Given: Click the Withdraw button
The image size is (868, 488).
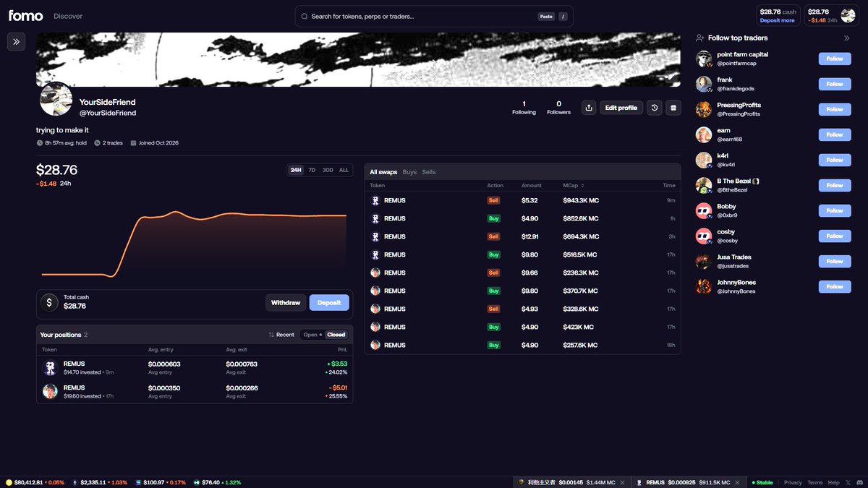Looking at the screenshot, I should tap(286, 303).
